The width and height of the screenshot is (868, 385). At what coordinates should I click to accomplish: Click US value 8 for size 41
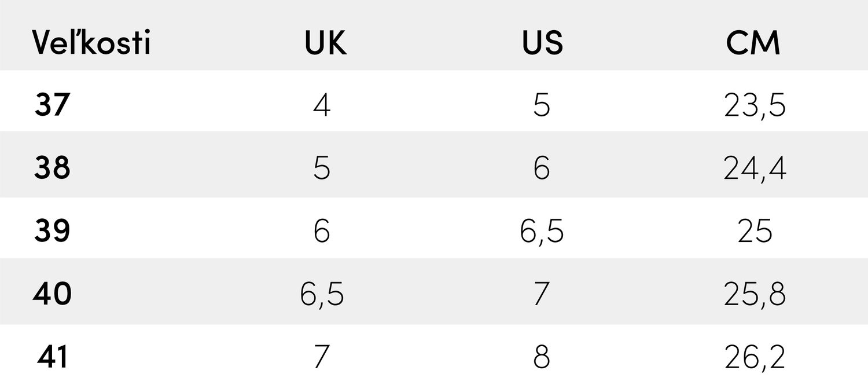pyautogui.click(x=542, y=357)
